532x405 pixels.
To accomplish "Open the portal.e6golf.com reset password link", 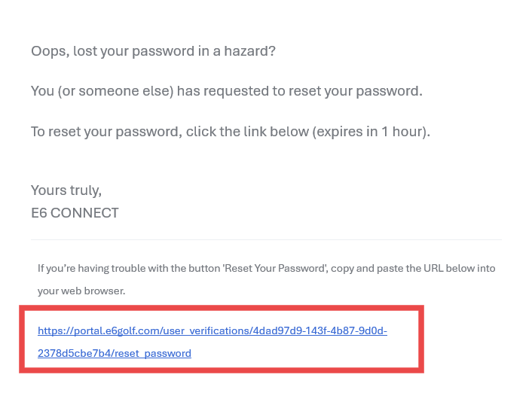I will [212, 342].
